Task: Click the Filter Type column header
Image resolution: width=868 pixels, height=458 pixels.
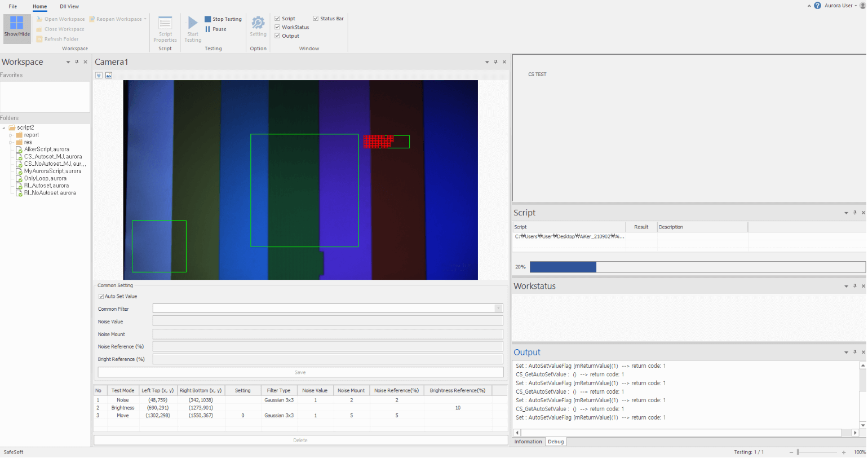Action: coord(278,390)
